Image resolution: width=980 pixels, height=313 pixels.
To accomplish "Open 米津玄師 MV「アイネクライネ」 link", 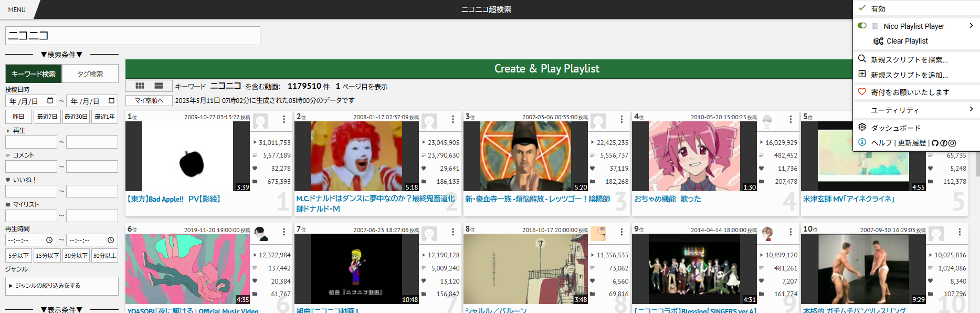I will pyautogui.click(x=849, y=199).
